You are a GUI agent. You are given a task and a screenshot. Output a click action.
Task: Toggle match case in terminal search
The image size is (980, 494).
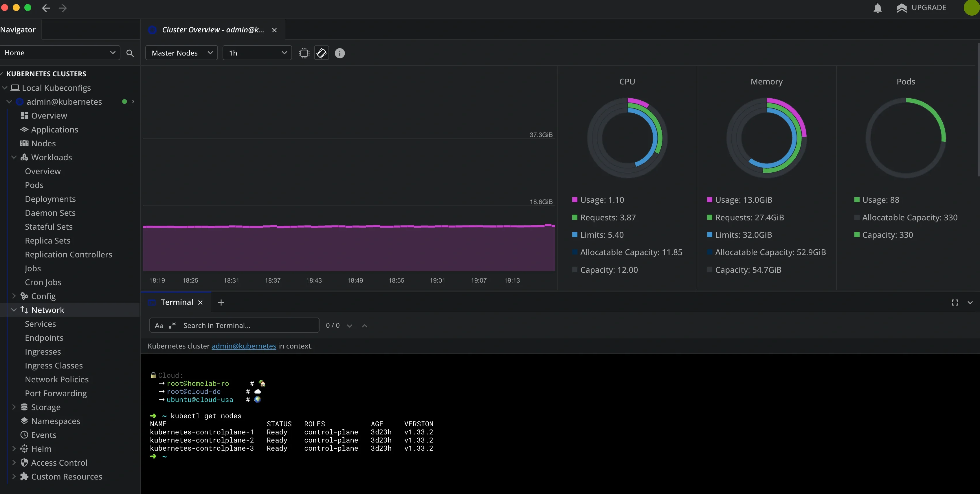(x=159, y=326)
